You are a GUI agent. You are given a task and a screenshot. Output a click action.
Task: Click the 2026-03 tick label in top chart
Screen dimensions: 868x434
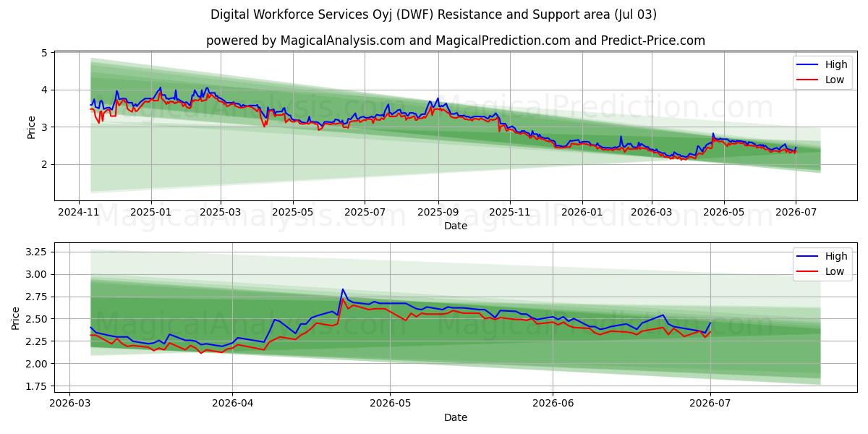click(x=650, y=213)
